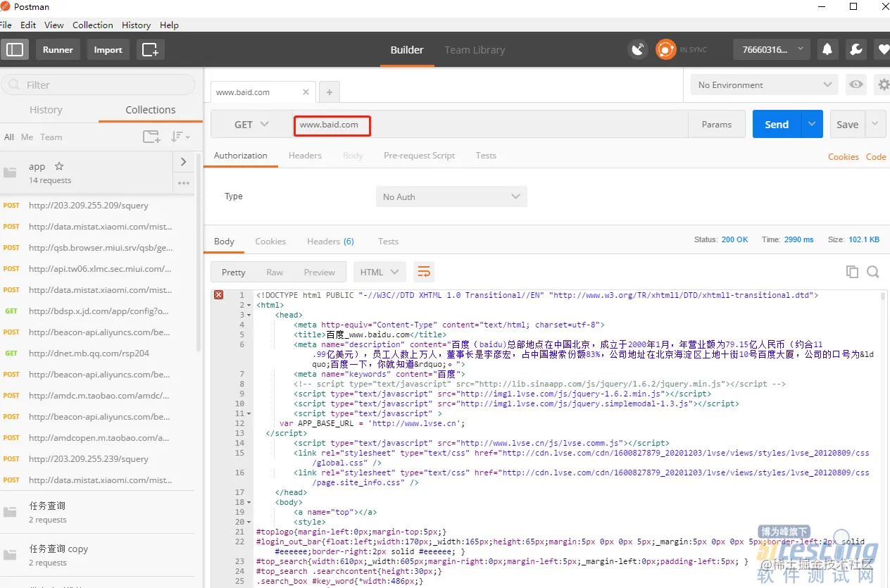Open GET http://dnet.mb.qq.com/rsp204 request
The height and width of the screenshot is (588, 890).
click(x=97, y=353)
